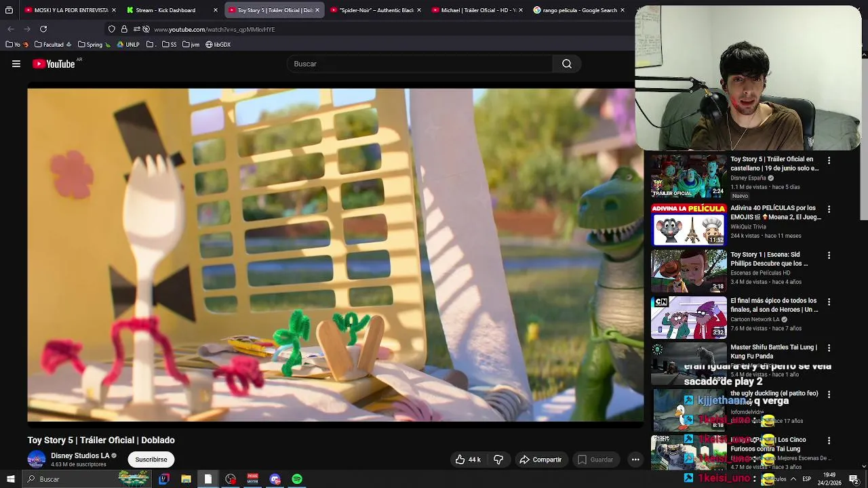Screen dimensions: 868x488
Task: Open OBS Studio from the taskbar
Action: (x=231, y=479)
